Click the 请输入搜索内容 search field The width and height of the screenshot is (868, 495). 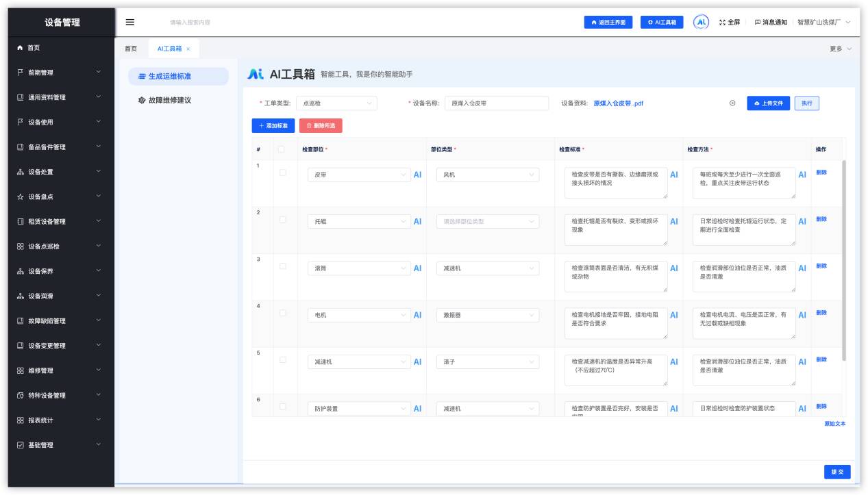[x=190, y=23]
